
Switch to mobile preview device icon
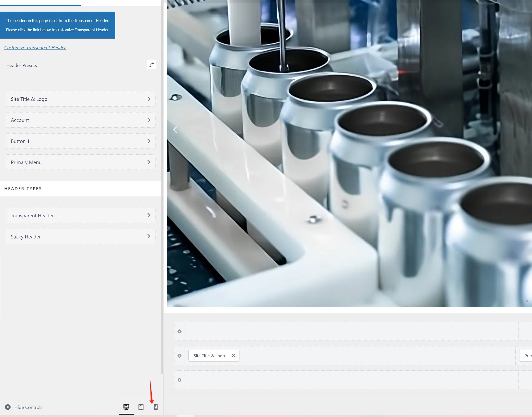point(156,407)
